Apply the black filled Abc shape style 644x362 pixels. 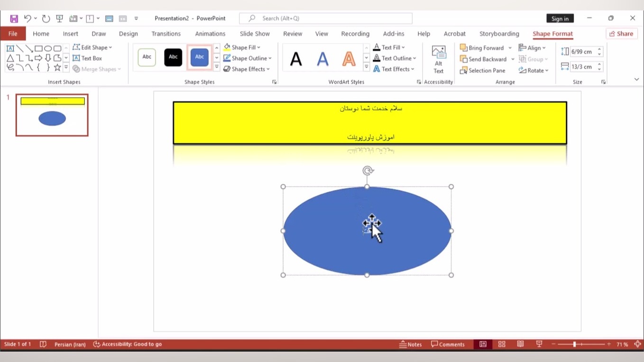pyautogui.click(x=173, y=57)
